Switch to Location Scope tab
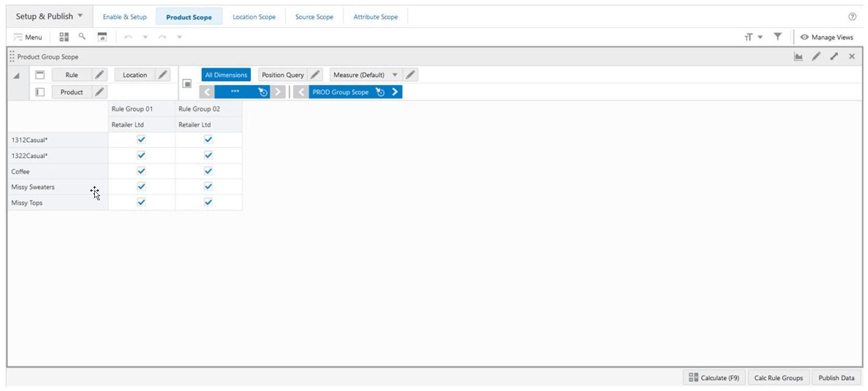 254,17
